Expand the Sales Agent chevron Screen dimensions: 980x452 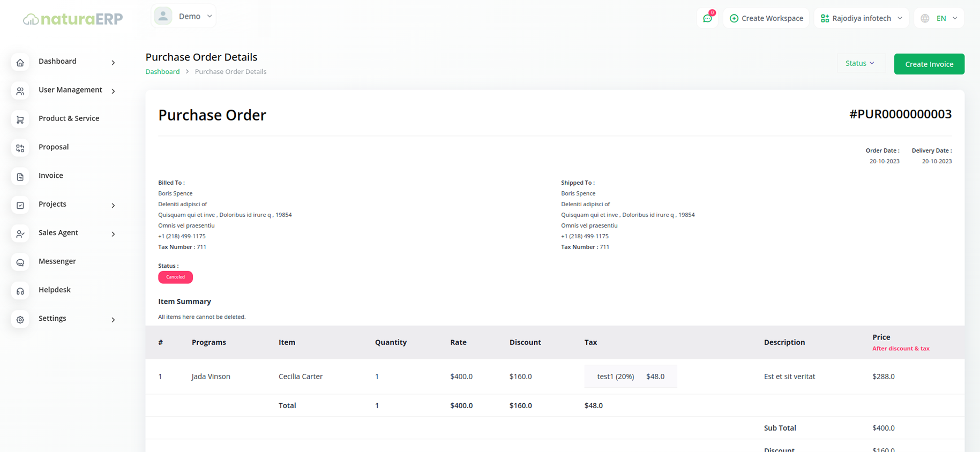pos(113,233)
